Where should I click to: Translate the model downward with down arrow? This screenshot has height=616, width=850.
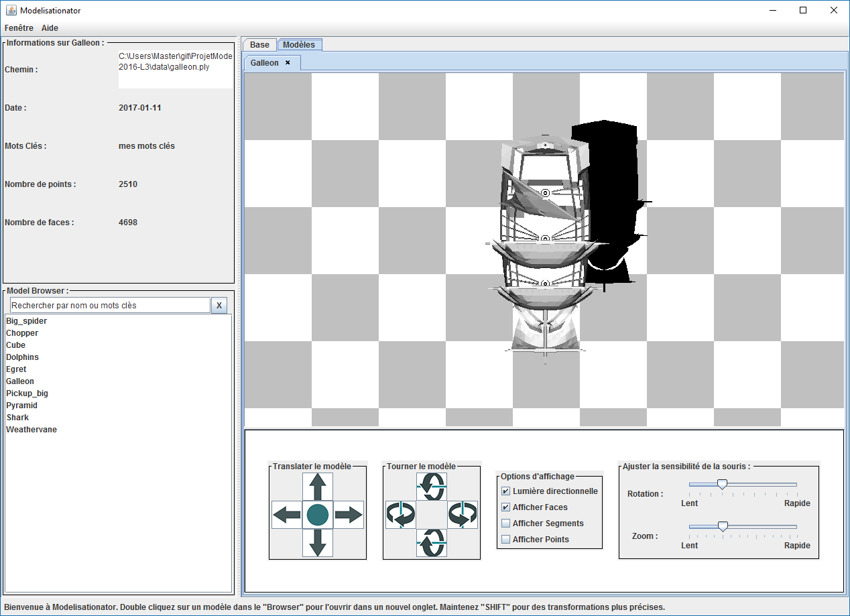click(x=318, y=543)
